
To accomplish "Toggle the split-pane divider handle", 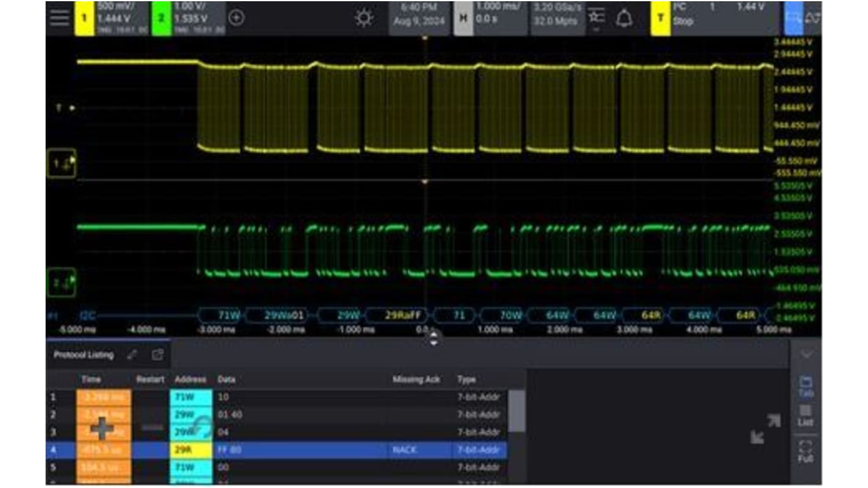I will point(433,338).
